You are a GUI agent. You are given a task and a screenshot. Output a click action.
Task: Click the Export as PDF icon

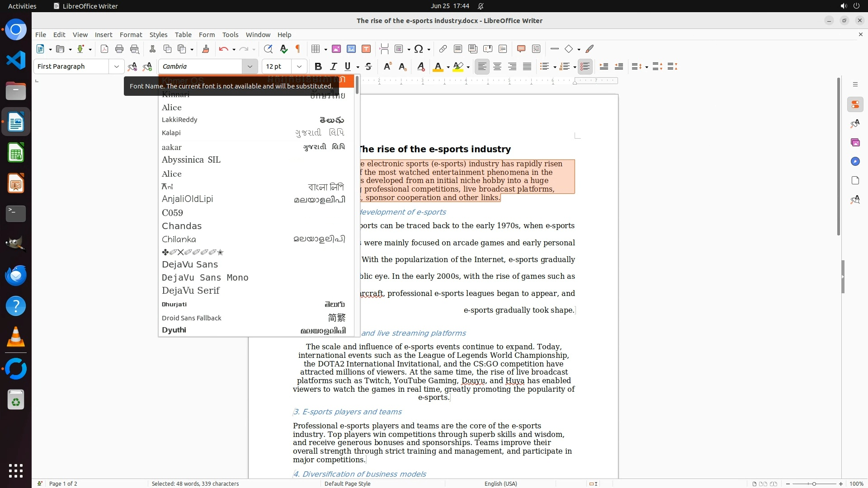pos(104,49)
